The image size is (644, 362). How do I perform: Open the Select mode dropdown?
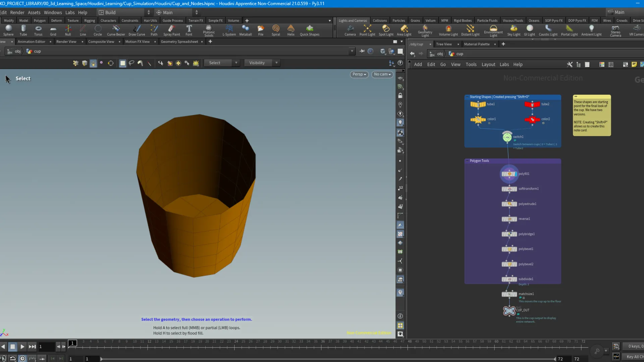(236, 63)
